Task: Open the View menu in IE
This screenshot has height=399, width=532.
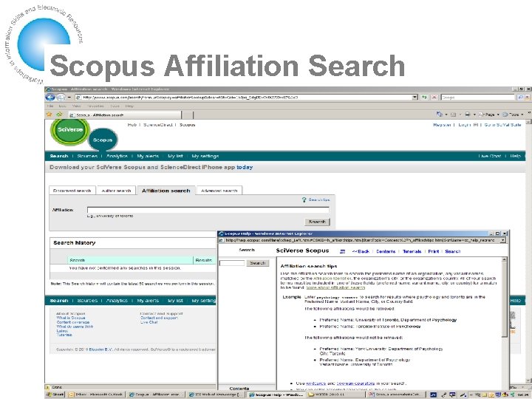Action: (x=76, y=106)
